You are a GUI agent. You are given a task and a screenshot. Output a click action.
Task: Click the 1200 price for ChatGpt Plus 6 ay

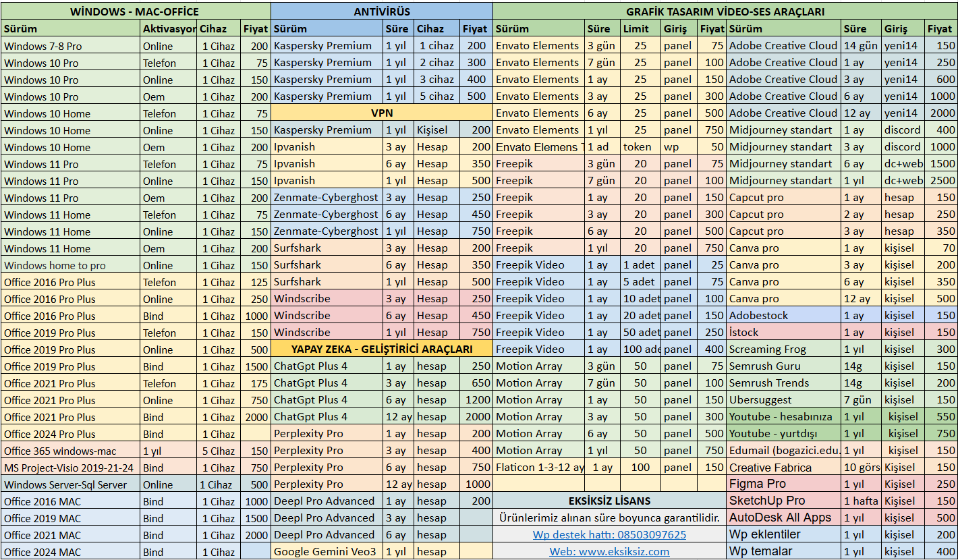coord(475,399)
